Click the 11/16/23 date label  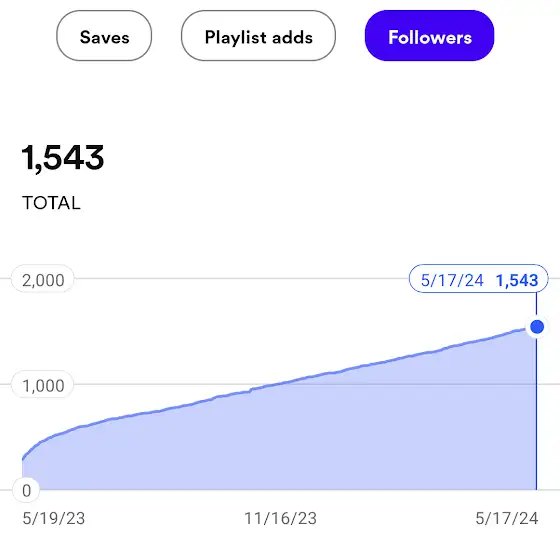[280, 518]
